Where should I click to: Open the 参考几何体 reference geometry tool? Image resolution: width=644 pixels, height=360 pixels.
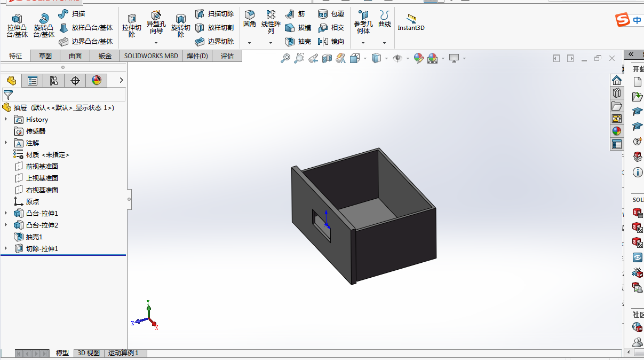[363, 22]
